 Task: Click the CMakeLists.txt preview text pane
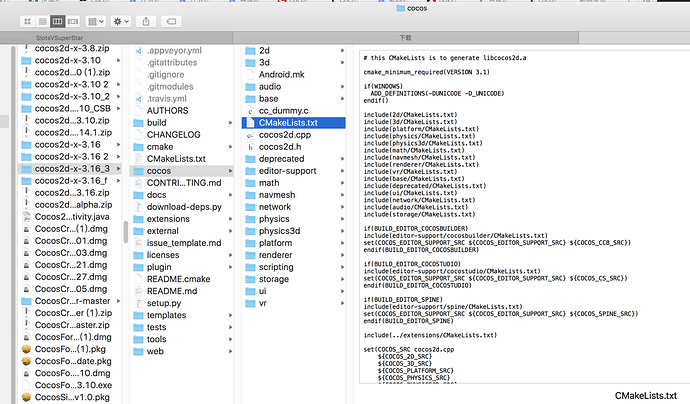tap(525, 217)
